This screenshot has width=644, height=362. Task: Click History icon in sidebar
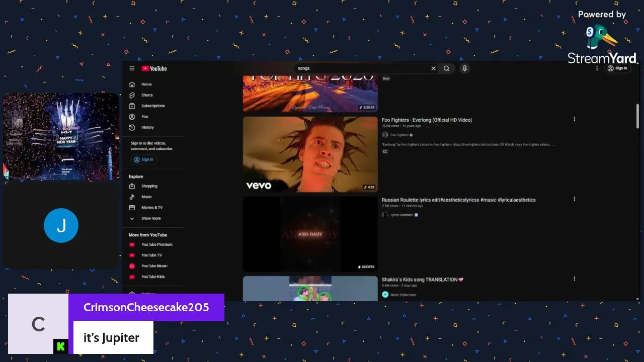click(x=132, y=128)
